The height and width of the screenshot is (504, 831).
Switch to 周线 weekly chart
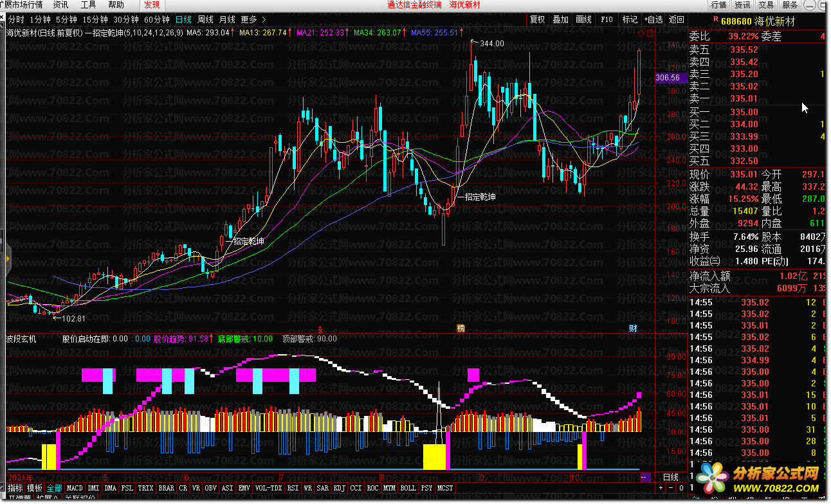pyautogui.click(x=205, y=19)
